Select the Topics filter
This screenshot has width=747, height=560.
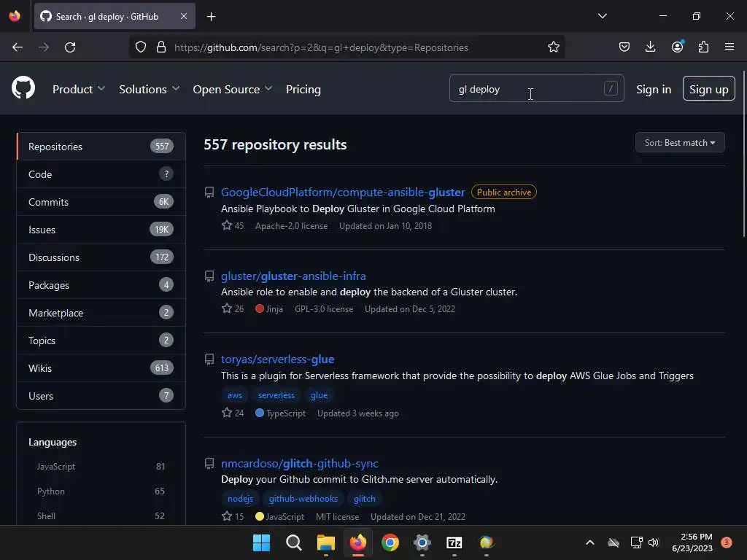coord(101,341)
